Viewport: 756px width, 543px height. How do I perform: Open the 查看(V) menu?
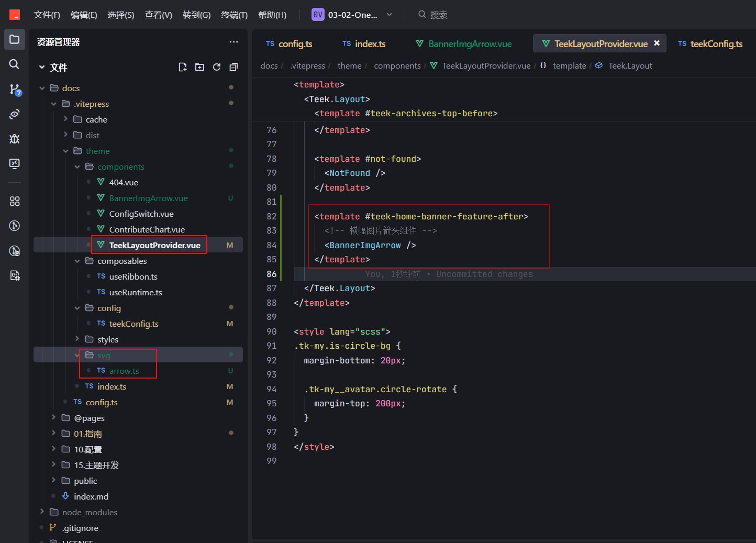[x=158, y=15]
